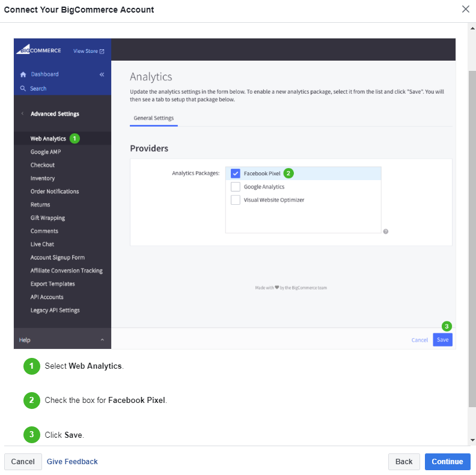Screen dimensions: 476x475
Task: Click the back chevron beside Advanced Settings
Action: [x=22, y=113]
